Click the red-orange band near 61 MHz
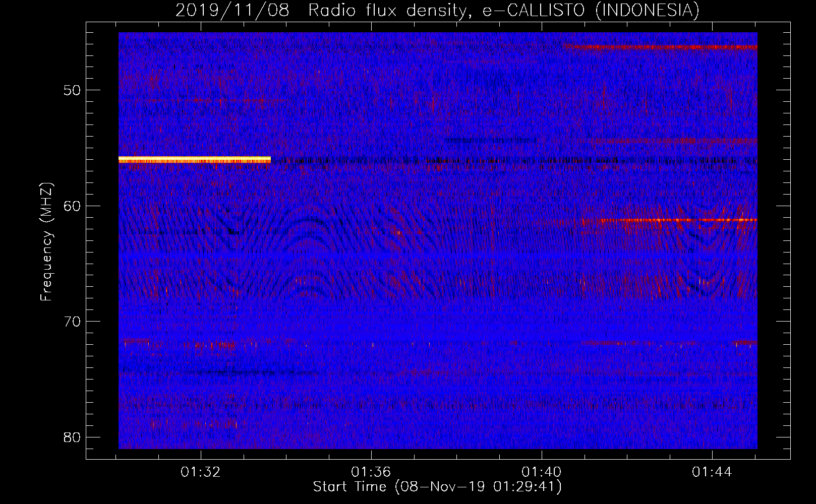This screenshot has height=504, width=816. click(x=678, y=220)
